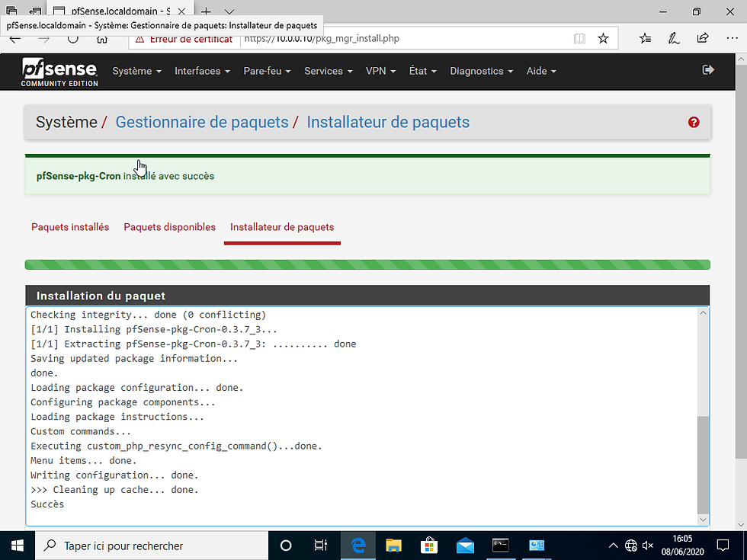Click the log scroll down arrow
Screen dimensions: 747x560
click(x=703, y=520)
